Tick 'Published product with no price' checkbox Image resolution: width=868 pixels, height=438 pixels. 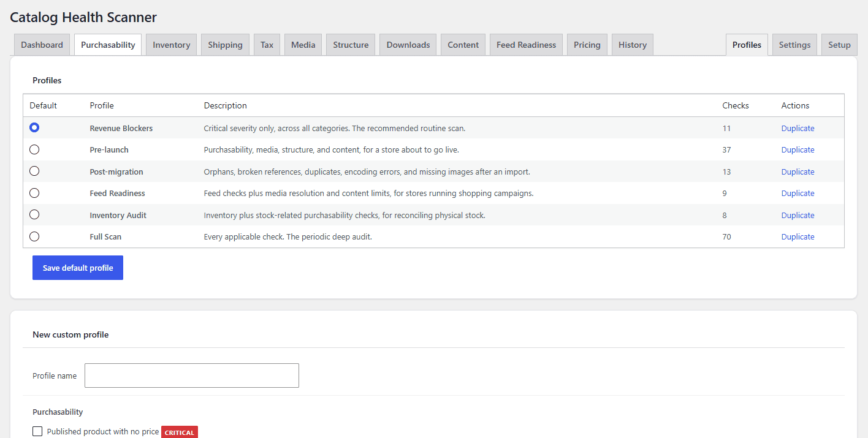(37, 431)
